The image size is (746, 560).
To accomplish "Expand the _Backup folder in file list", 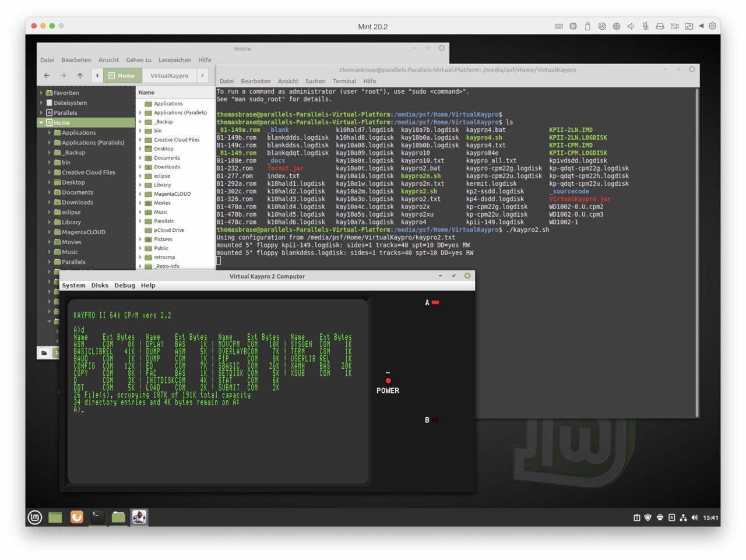I will (140, 122).
